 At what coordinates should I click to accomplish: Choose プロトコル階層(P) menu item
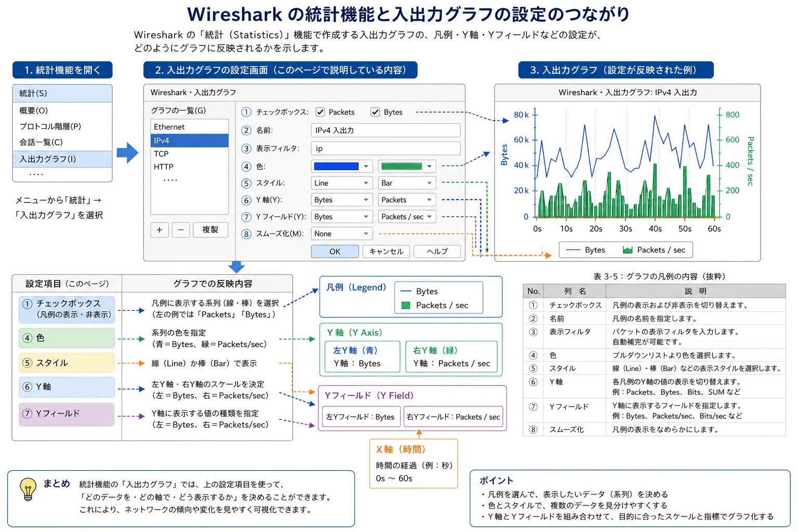pos(62,126)
